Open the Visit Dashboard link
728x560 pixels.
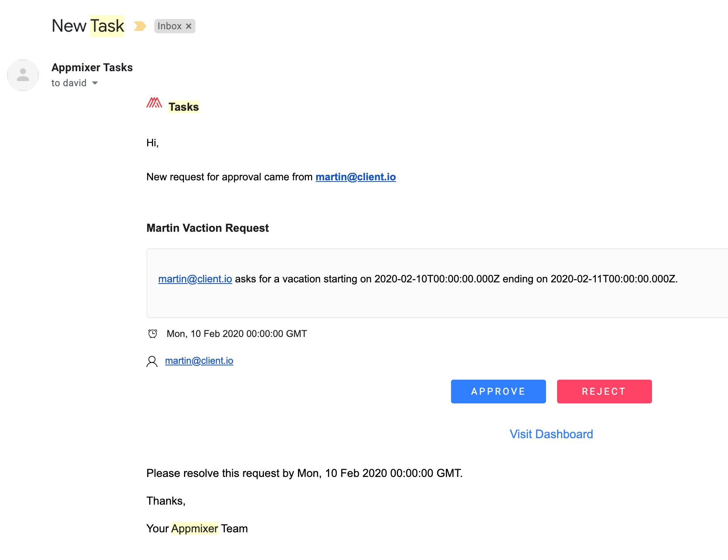(x=551, y=434)
